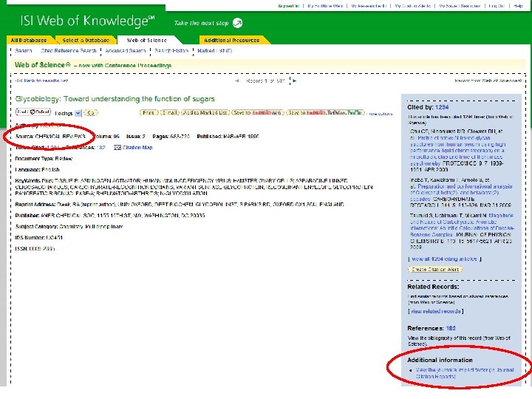Open Search History
The width and height of the screenshot is (532, 399).
coord(171,51)
